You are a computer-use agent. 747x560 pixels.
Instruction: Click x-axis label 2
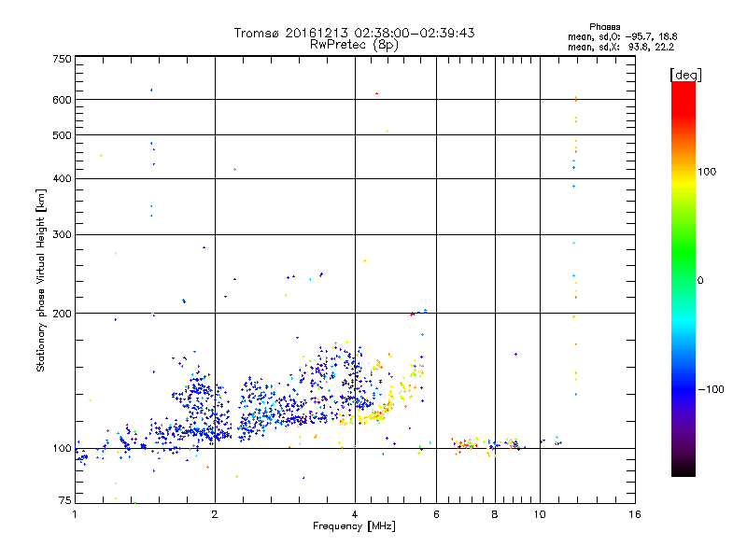pyautogui.click(x=215, y=514)
